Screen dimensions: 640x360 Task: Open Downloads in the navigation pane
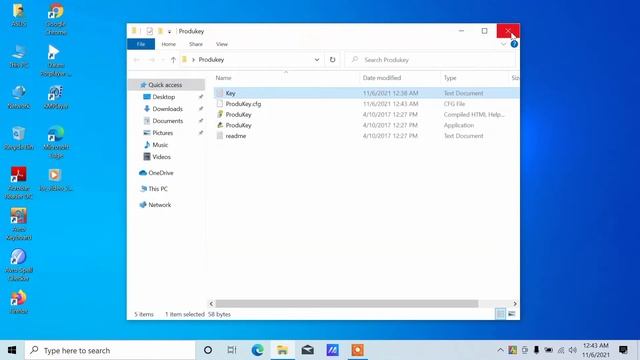pyautogui.click(x=167, y=109)
